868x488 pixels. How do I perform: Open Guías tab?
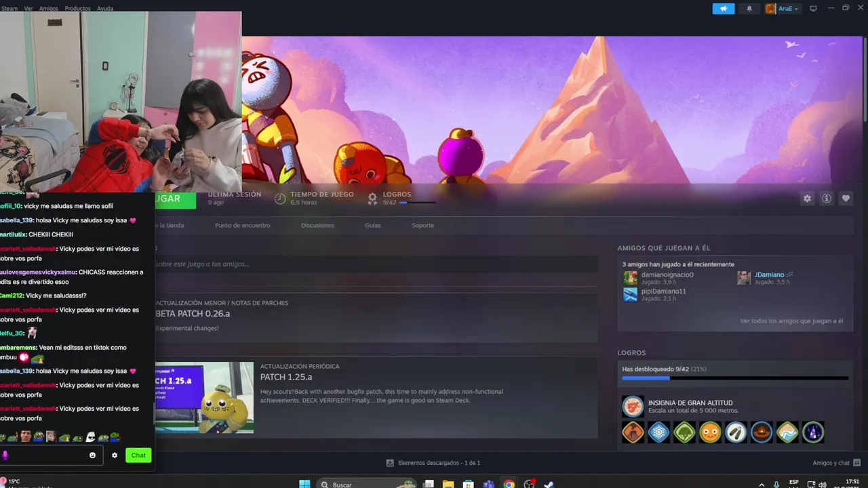click(372, 225)
